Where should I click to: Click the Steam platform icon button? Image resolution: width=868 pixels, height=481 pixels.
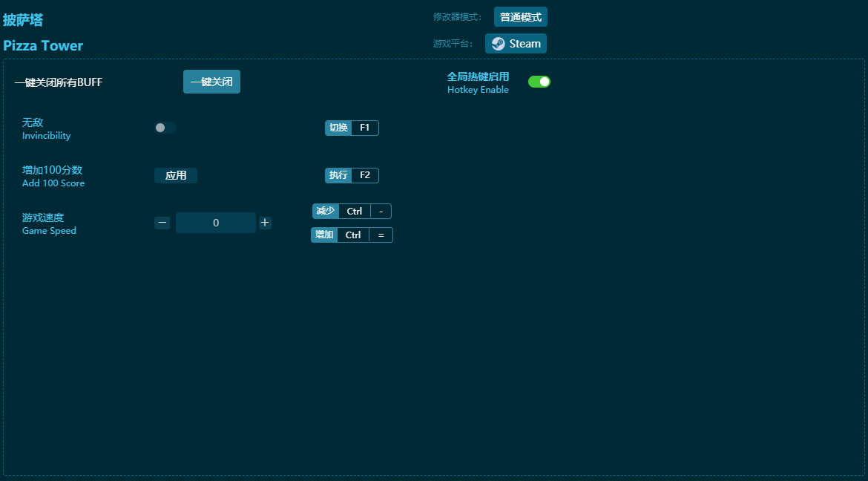tap(516, 44)
